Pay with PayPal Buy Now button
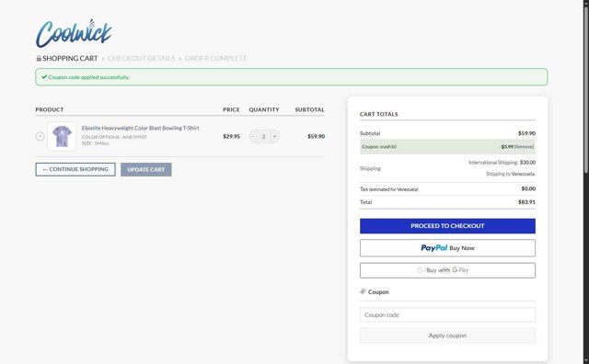 (447, 248)
